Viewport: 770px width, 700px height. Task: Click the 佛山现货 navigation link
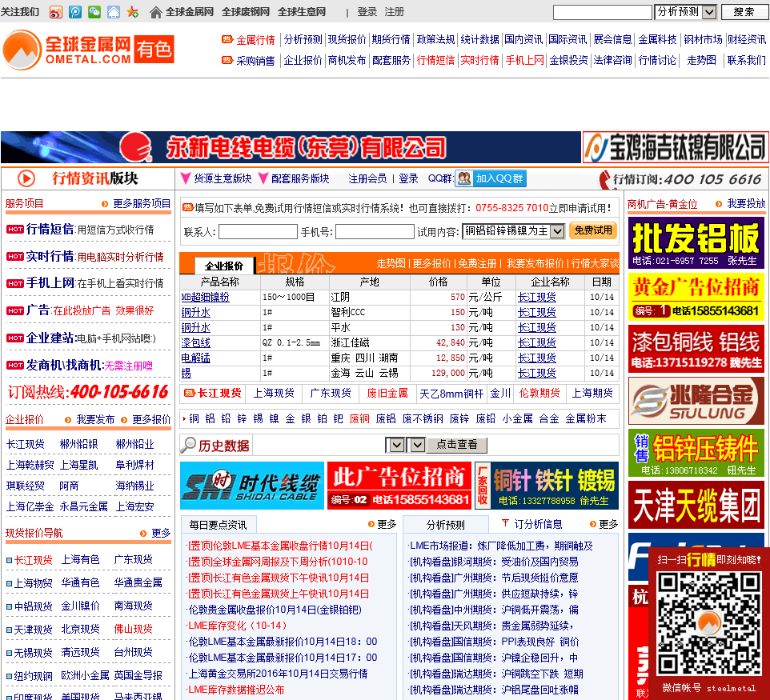pos(133,629)
